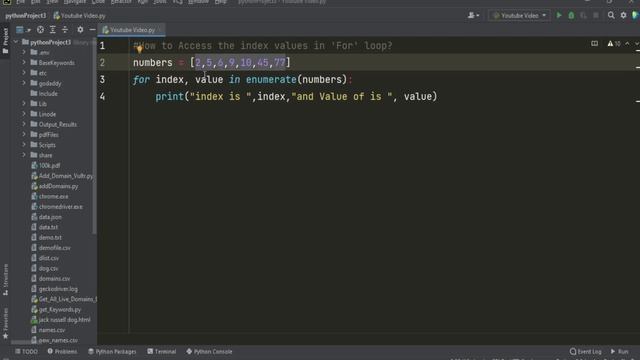Click the user account icon in toolbar

473,16
